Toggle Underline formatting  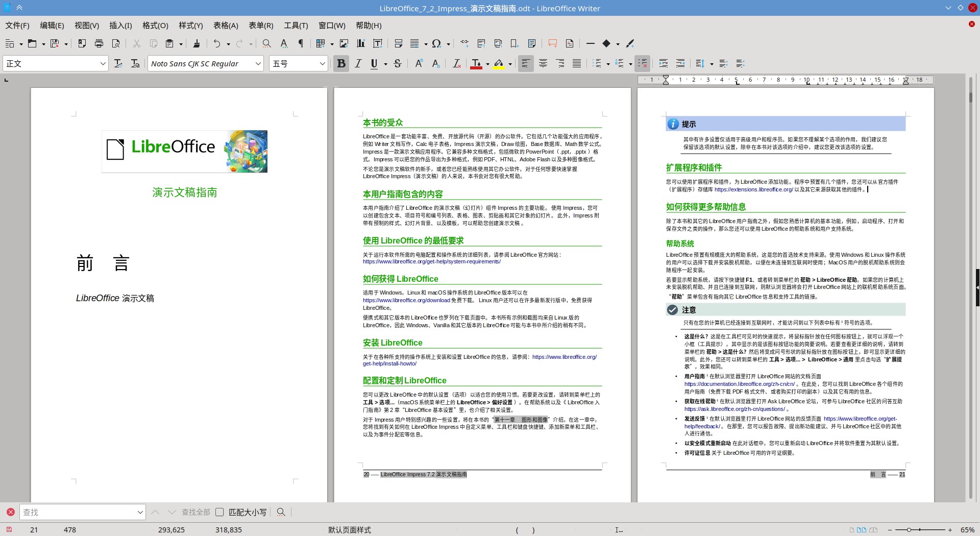pyautogui.click(x=374, y=63)
